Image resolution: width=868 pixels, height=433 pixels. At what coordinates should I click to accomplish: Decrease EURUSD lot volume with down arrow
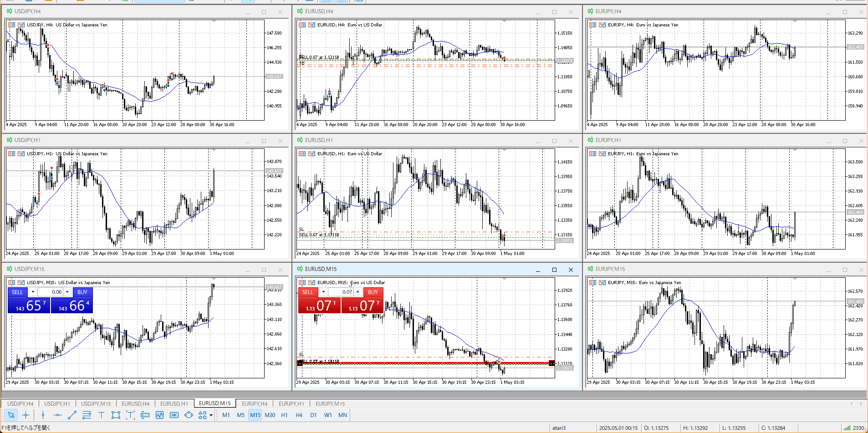[323, 292]
